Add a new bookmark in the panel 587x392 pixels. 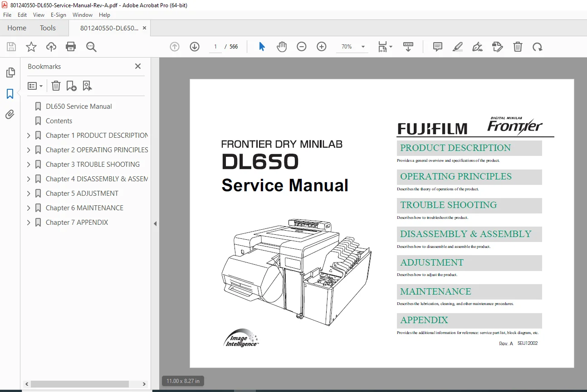[71, 86]
